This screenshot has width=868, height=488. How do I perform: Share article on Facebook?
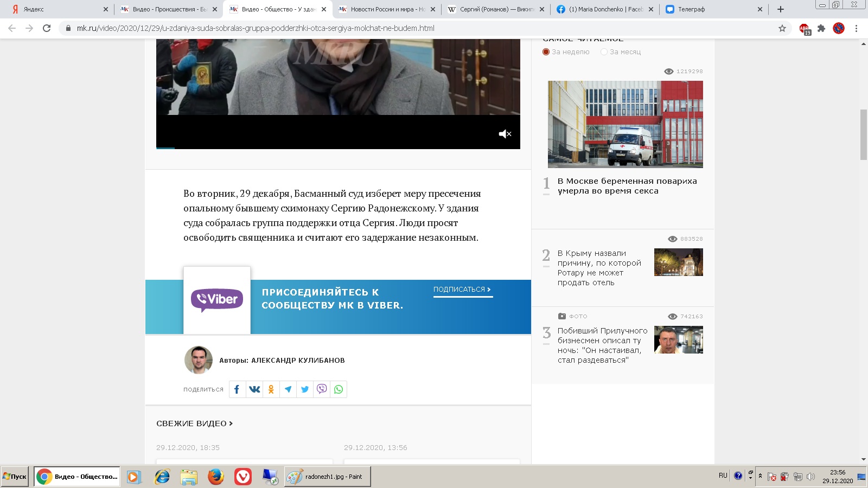pyautogui.click(x=237, y=389)
